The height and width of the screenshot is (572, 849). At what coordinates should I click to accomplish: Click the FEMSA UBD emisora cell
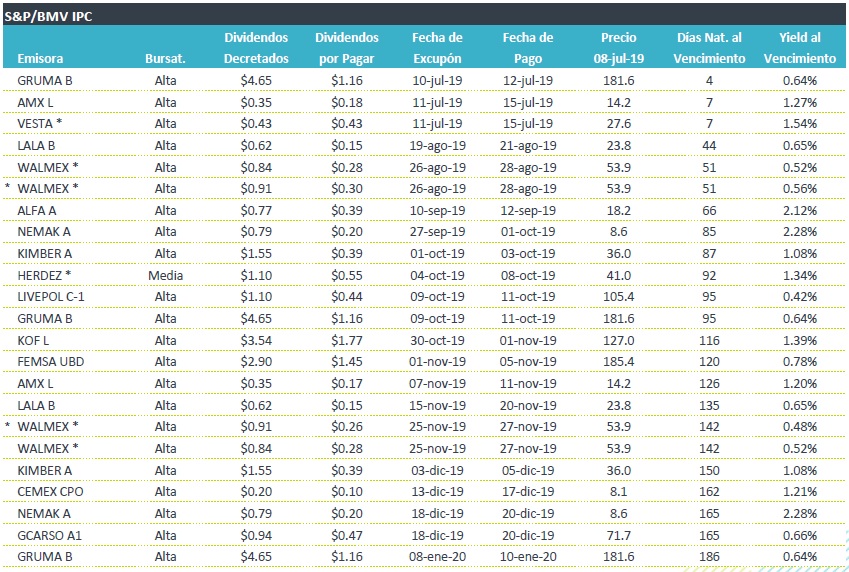click(51, 362)
